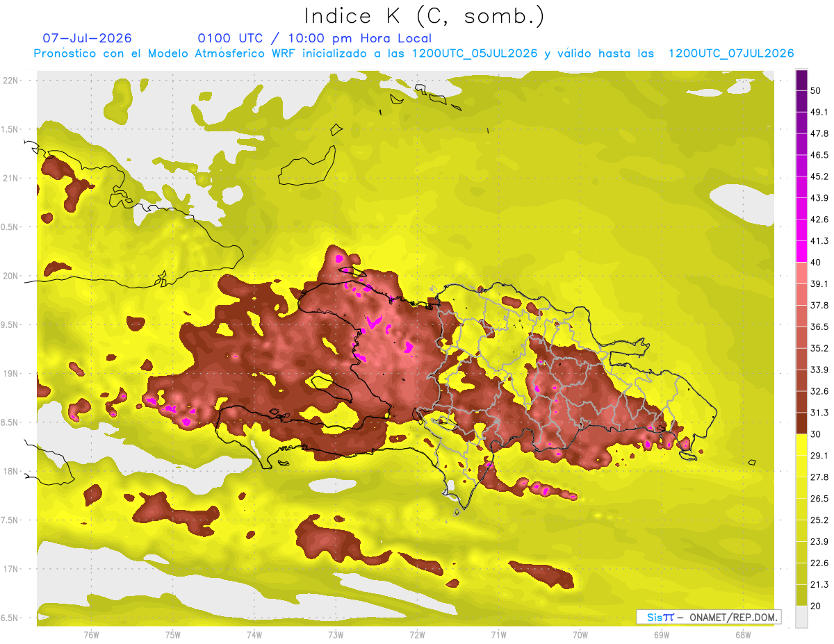
Task: Click the "29.1" colorbar value
Action: pyautogui.click(x=819, y=456)
